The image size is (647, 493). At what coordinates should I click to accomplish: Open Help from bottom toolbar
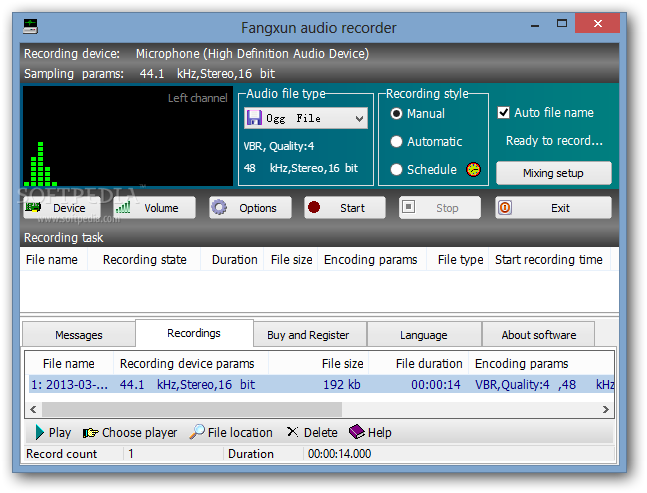370,432
